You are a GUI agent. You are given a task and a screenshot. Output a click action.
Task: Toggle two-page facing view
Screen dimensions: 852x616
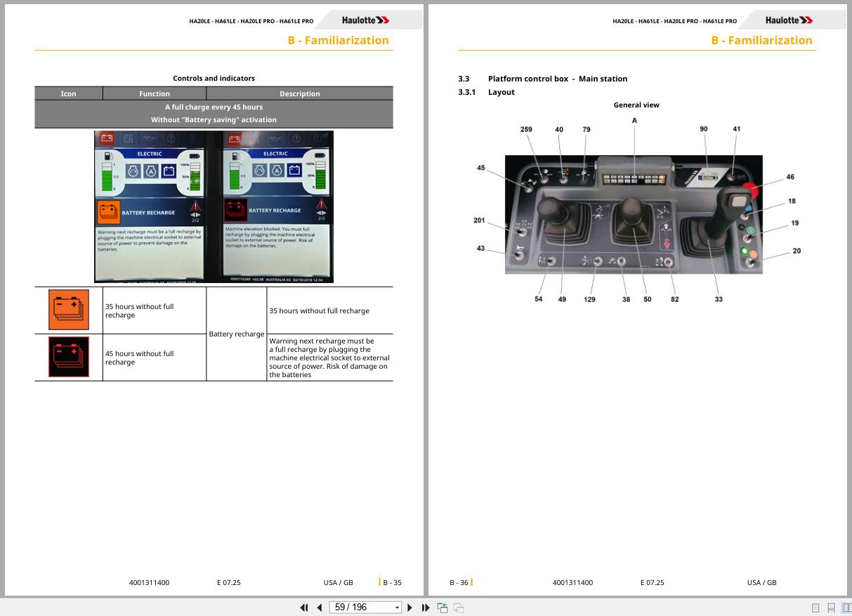pyautogui.click(x=847, y=608)
